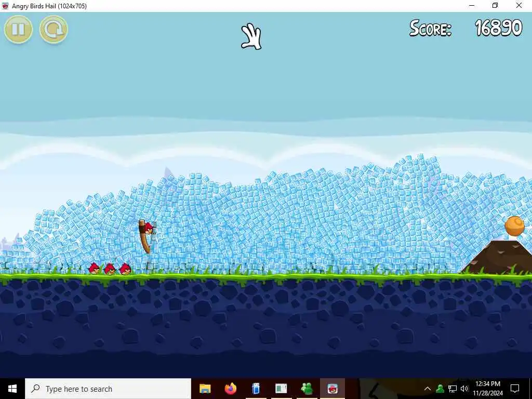Screen dimensions: 532x399
Task: Open the blue USB drive app in the taskbar
Action: [256, 389]
